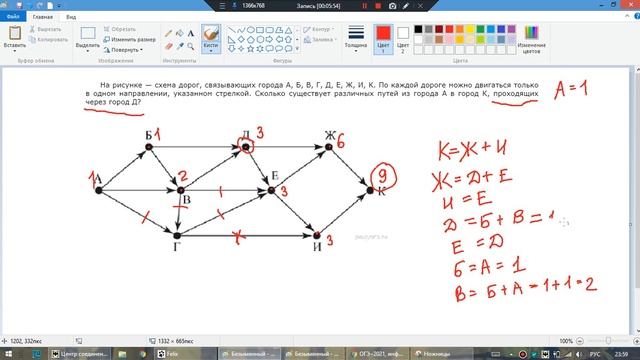The height and width of the screenshot is (360, 640).
Task: Select the Eraser tool
Action: coord(168,47)
